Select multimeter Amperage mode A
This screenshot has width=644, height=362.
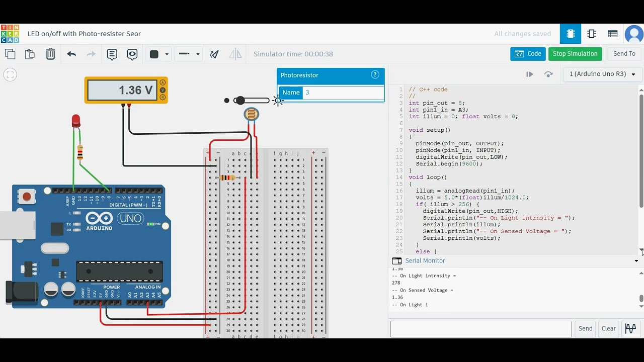pos(163,82)
